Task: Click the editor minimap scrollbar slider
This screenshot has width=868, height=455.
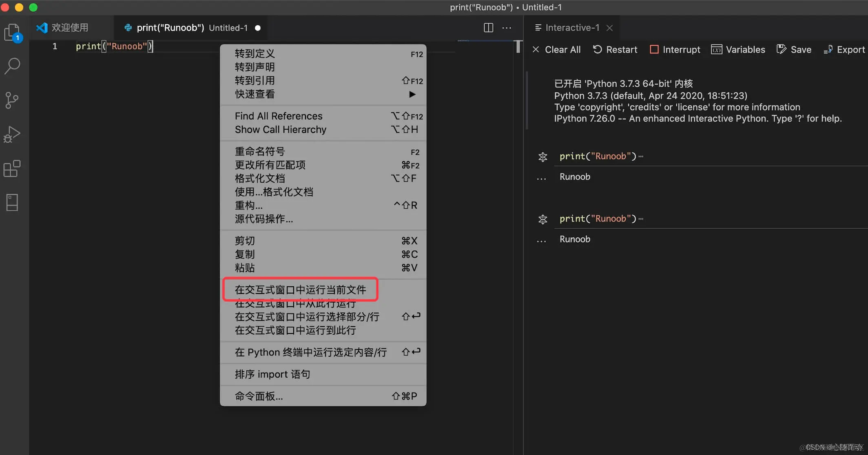Action: tap(518, 46)
